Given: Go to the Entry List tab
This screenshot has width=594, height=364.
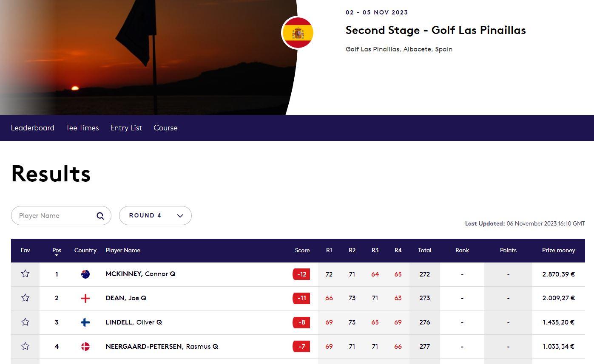Looking at the screenshot, I should tap(126, 128).
